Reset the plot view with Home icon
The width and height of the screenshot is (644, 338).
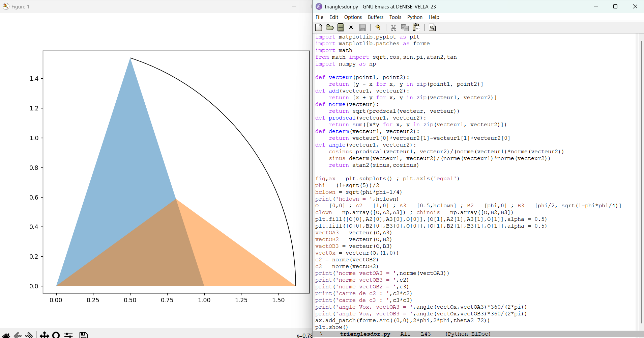pyautogui.click(x=6, y=335)
